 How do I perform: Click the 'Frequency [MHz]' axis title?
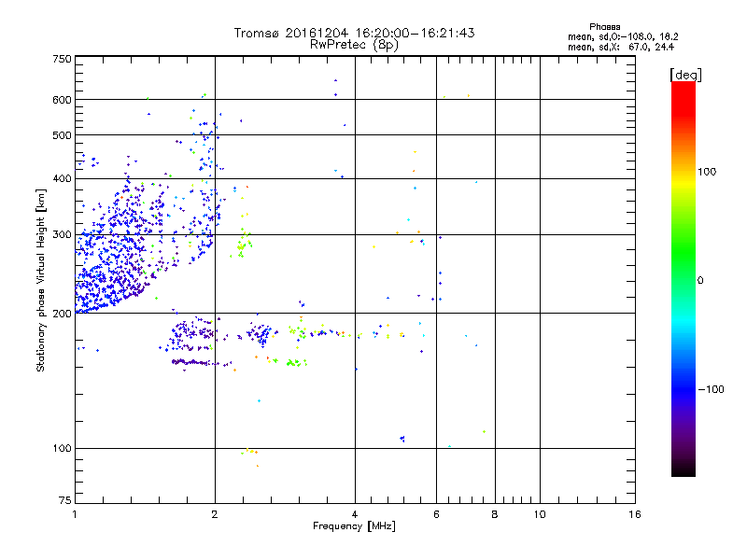tap(354, 526)
